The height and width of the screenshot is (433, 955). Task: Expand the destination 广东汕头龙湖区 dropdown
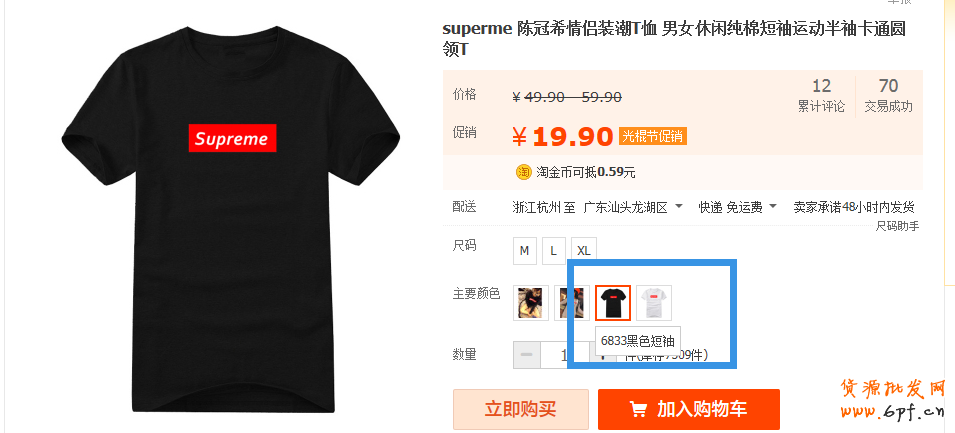point(633,208)
